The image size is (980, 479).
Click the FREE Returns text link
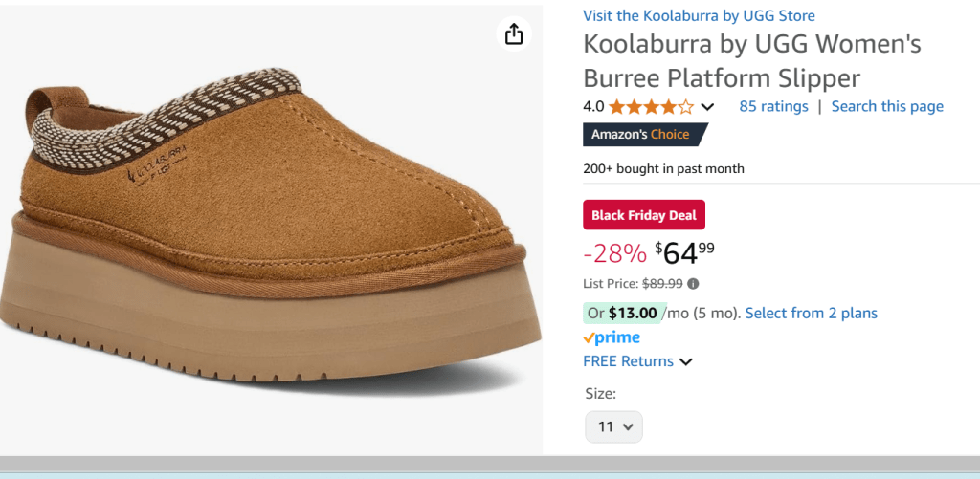[628, 361]
